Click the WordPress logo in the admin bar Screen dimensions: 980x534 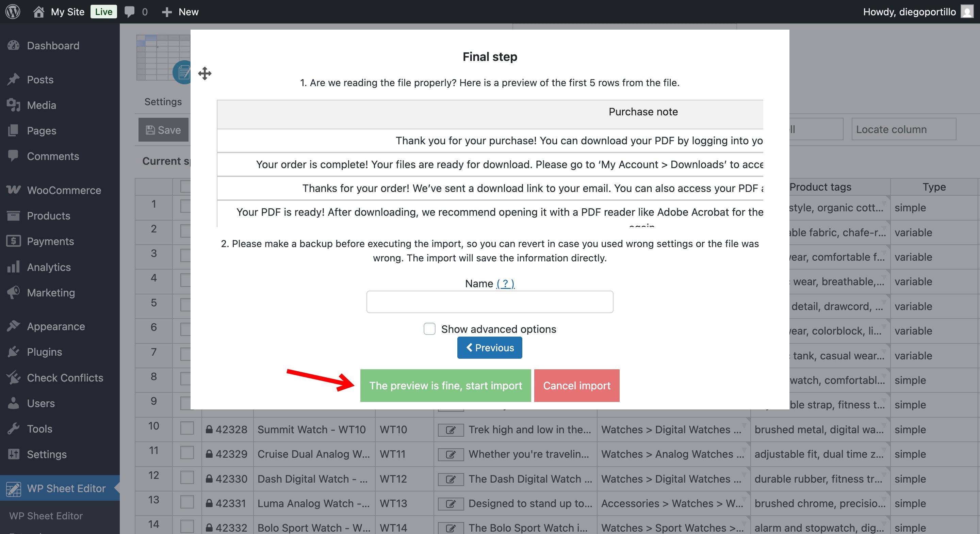[x=13, y=12]
